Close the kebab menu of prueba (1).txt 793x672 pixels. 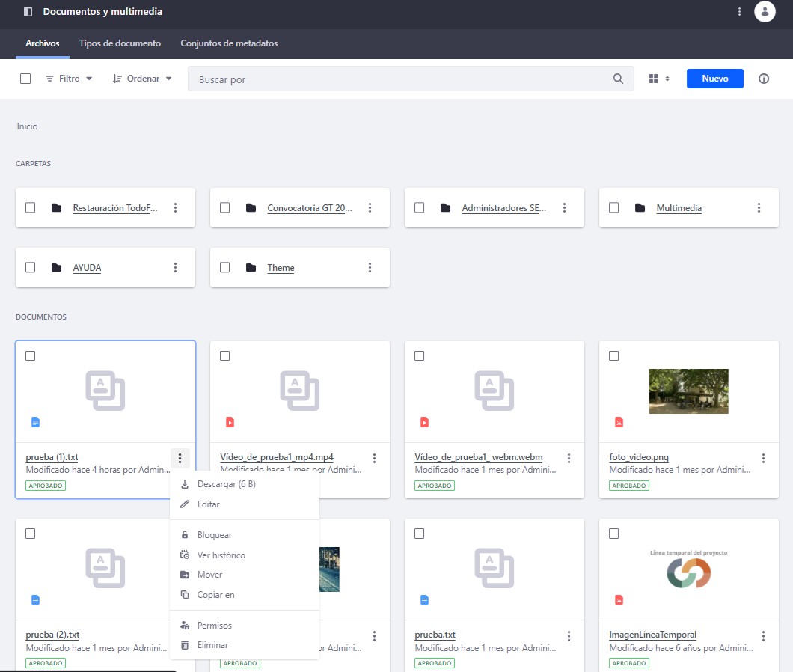[x=180, y=459]
